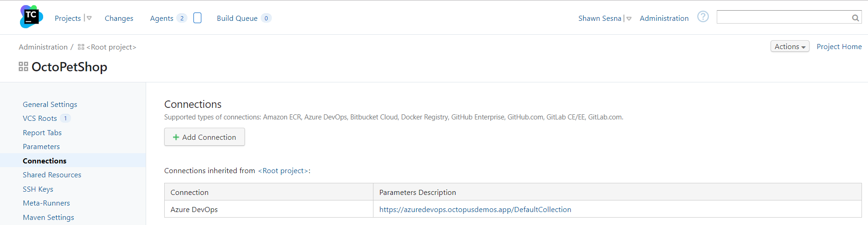Go to the Administration menu item

[664, 18]
